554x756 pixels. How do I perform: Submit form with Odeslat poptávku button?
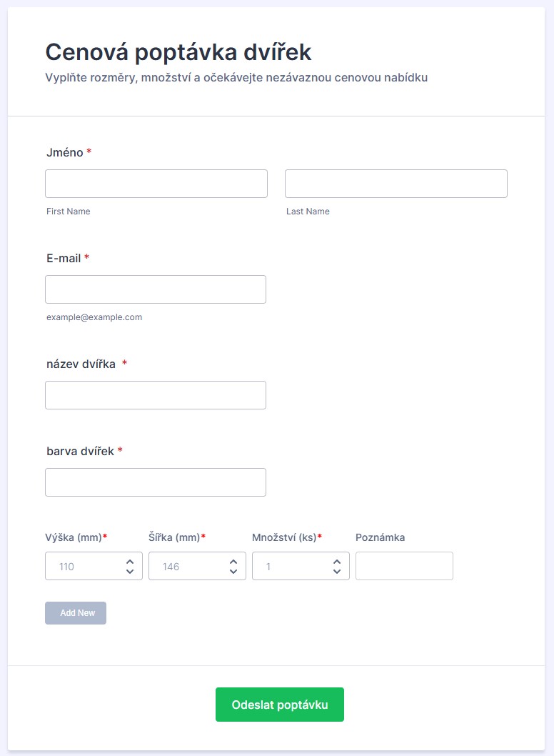coord(280,705)
